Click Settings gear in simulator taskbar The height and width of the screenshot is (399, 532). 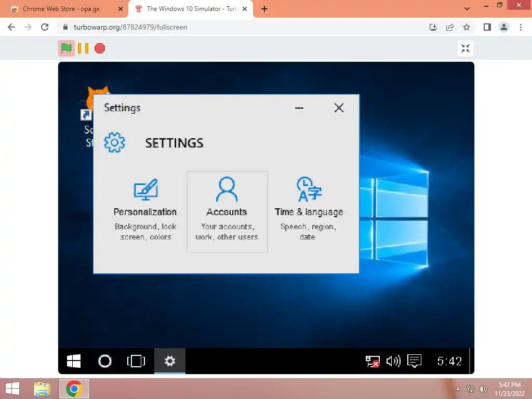coord(170,361)
